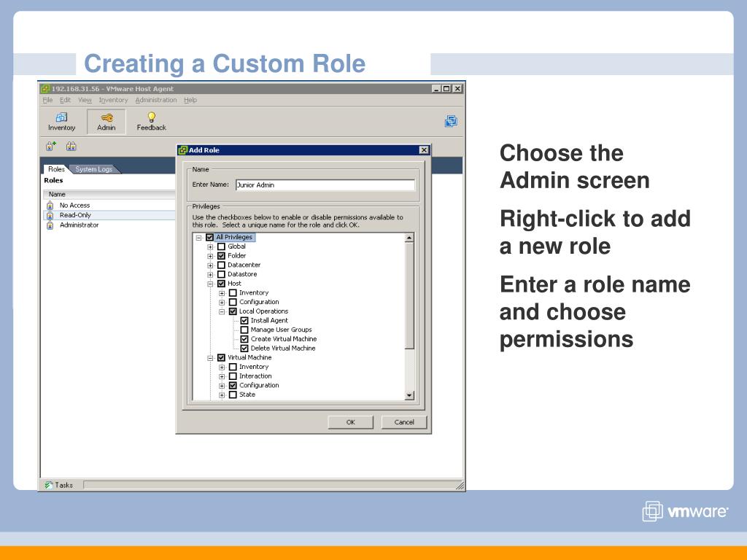Viewport: 747px width, 560px height.
Task: Select the Virtual Machine Inventory label
Action: pos(254,367)
